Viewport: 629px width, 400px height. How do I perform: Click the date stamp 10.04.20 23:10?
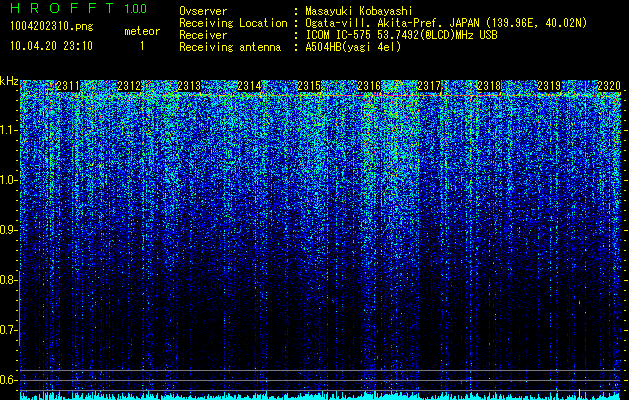(x=51, y=46)
